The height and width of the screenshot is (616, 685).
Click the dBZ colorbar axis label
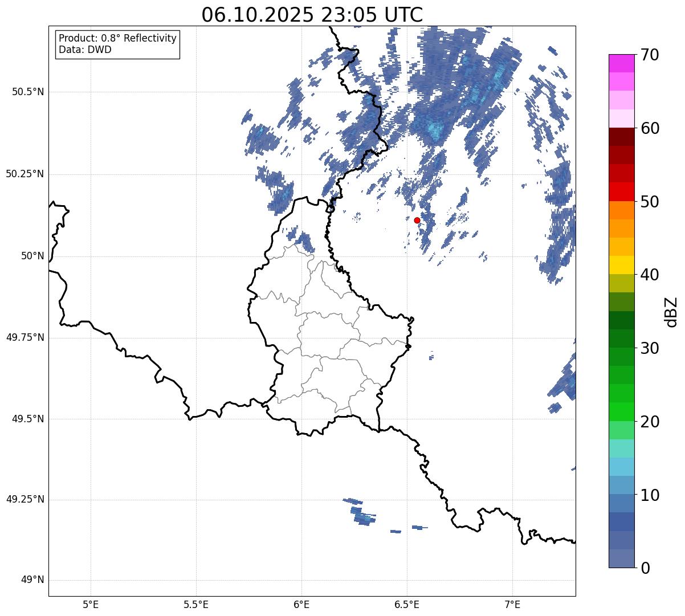[x=671, y=312]
